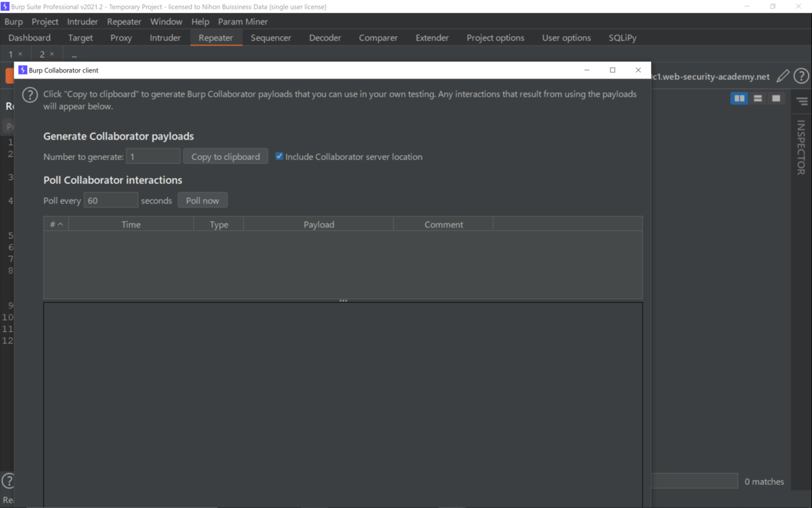The width and height of the screenshot is (812, 508).
Task: Open the Param Miner menu
Action: coord(243,22)
